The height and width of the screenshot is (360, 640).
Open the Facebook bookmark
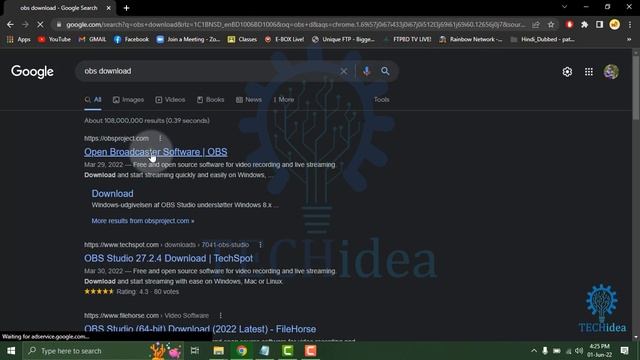[131, 39]
